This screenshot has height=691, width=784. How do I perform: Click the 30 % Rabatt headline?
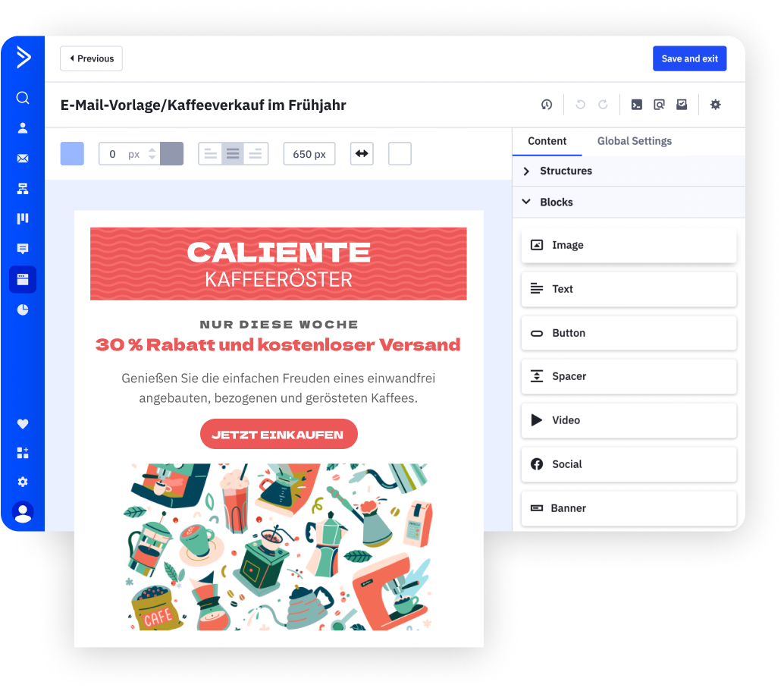pyautogui.click(x=278, y=345)
